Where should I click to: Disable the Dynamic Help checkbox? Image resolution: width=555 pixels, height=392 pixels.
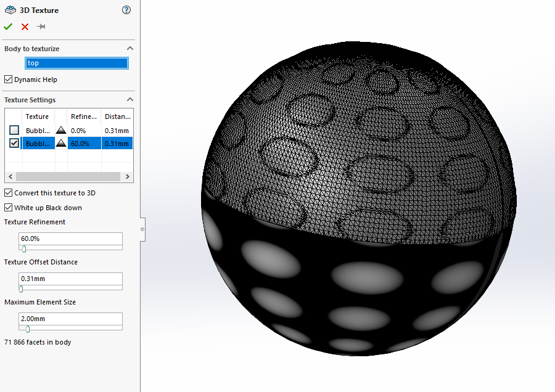(9, 80)
